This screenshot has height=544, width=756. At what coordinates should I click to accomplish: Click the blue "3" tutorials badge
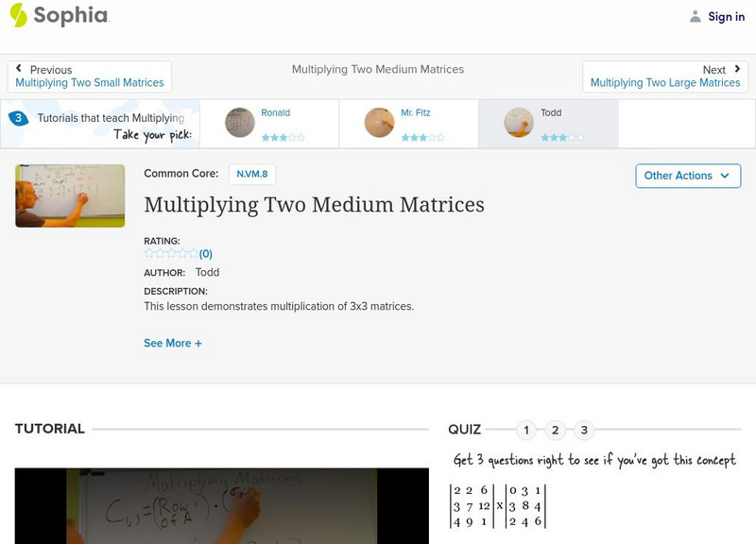[x=21, y=117]
